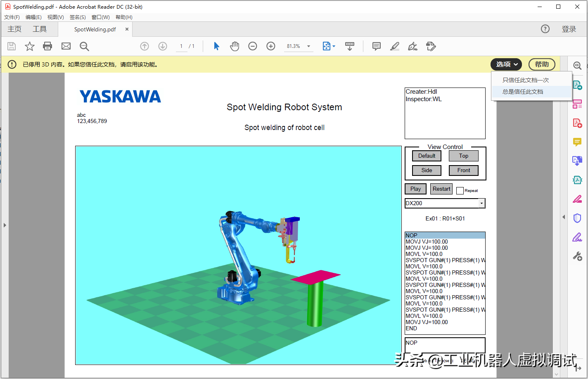Screen dimensions: 588x379
Task: Click the Front view button
Action: coord(463,170)
